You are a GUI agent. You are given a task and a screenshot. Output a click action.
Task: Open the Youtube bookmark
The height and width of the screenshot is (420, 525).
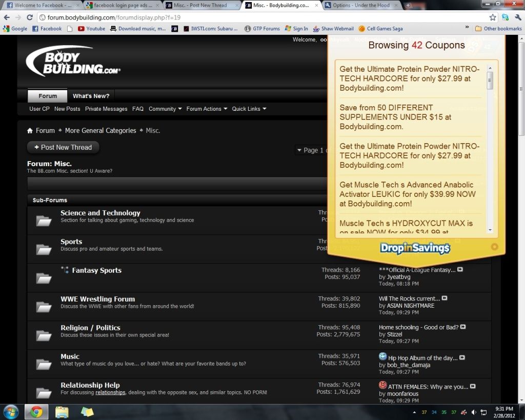91,29
